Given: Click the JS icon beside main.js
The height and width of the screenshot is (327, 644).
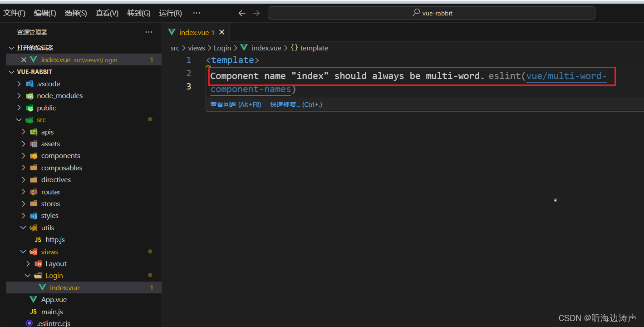Looking at the screenshot, I should 34,312.
